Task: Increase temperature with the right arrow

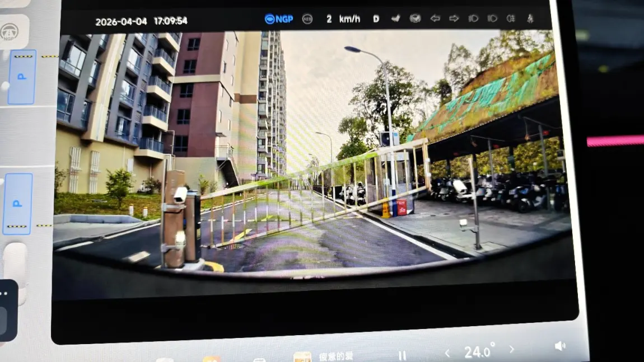Action: [x=511, y=350]
